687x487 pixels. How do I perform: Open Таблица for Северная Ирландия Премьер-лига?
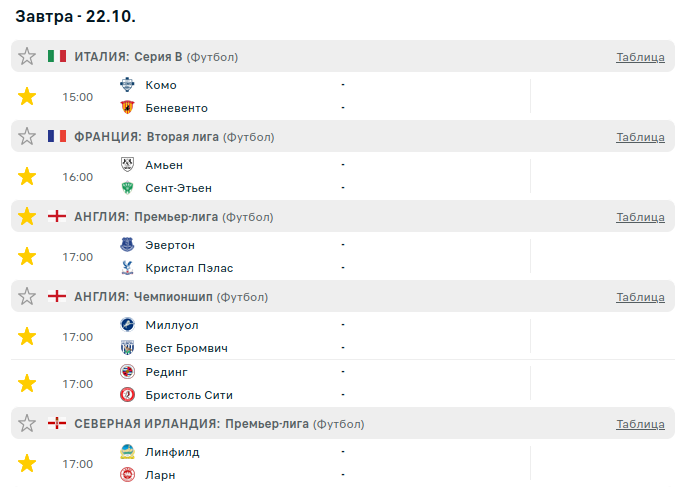point(640,424)
